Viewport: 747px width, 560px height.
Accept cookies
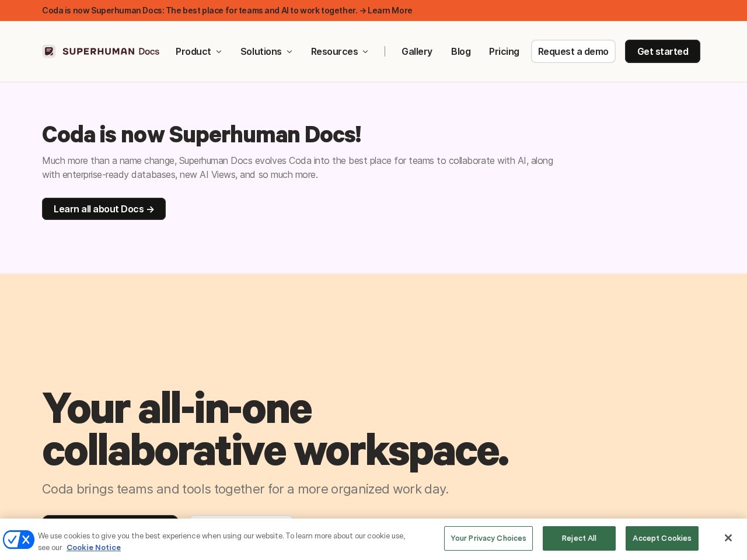tap(662, 538)
